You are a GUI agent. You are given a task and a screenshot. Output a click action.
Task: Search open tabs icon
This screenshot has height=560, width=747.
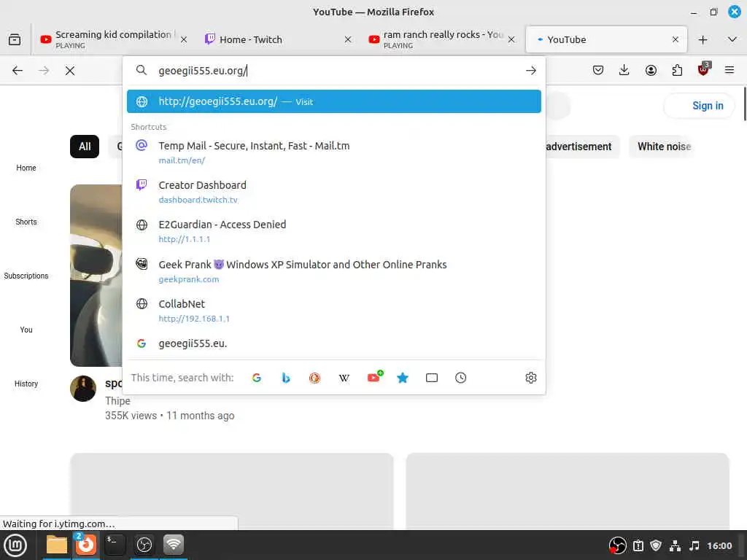[432, 378]
